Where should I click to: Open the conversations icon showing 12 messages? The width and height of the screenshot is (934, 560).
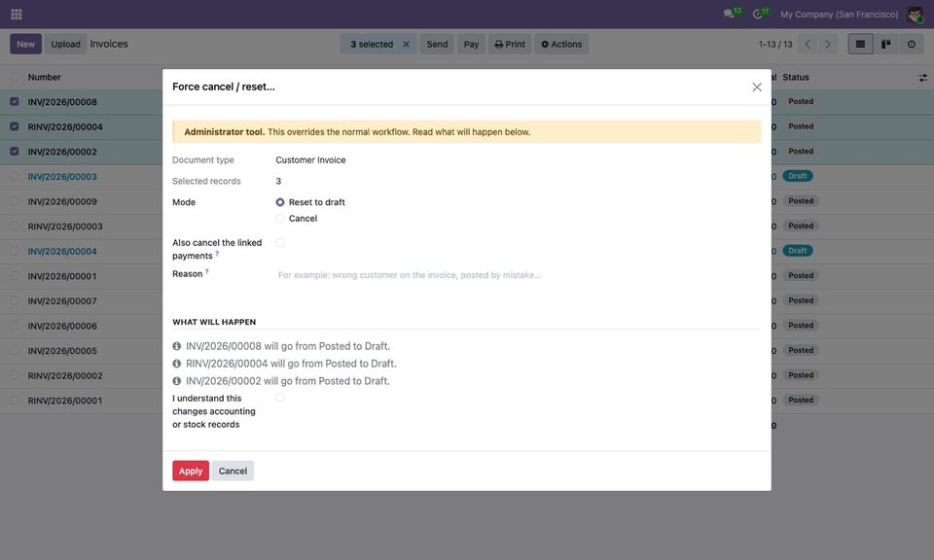pos(729,14)
